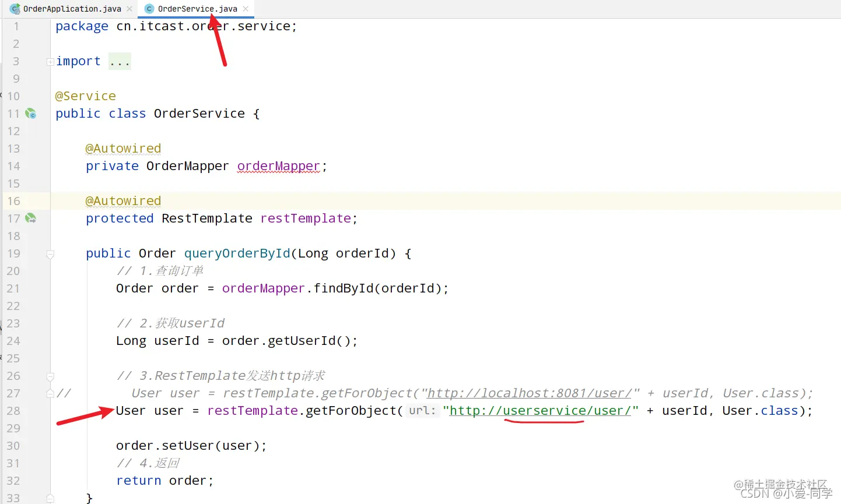841x504 pixels.
Task: Click line number 16 in the gutter
Action: click(13, 201)
